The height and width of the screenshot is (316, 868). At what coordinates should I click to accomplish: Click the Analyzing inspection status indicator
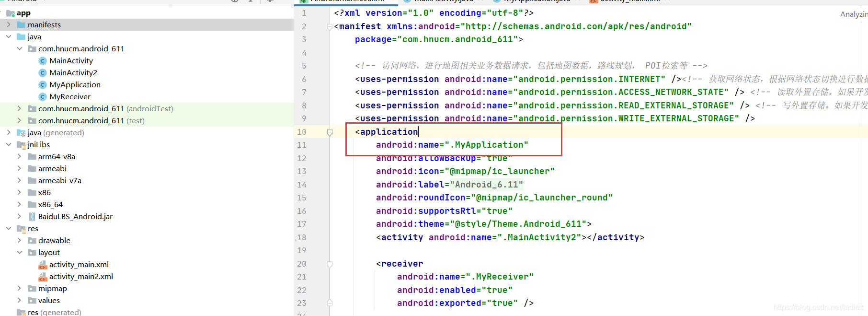854,14
